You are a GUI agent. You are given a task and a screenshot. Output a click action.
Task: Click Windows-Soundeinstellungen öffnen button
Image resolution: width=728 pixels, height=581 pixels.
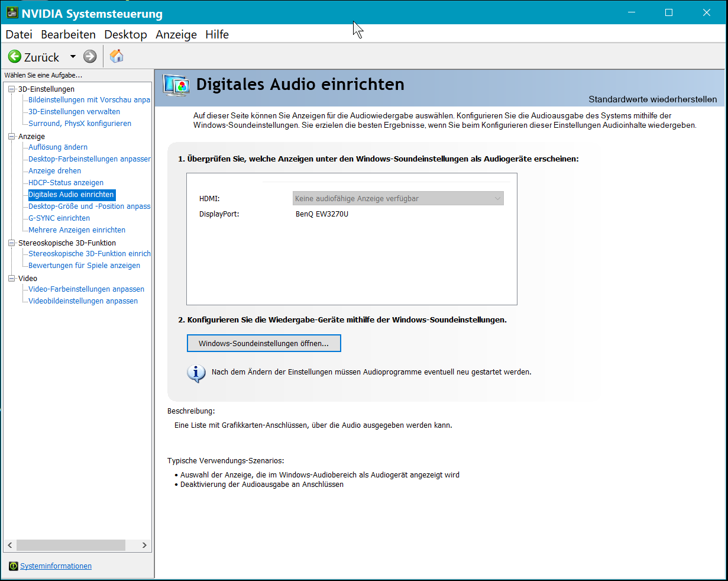pyautogui.click(x=264, y=344)
